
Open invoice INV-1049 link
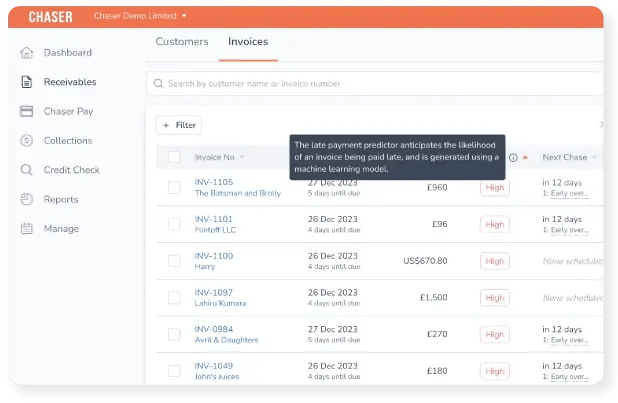(x=214, y=366)
